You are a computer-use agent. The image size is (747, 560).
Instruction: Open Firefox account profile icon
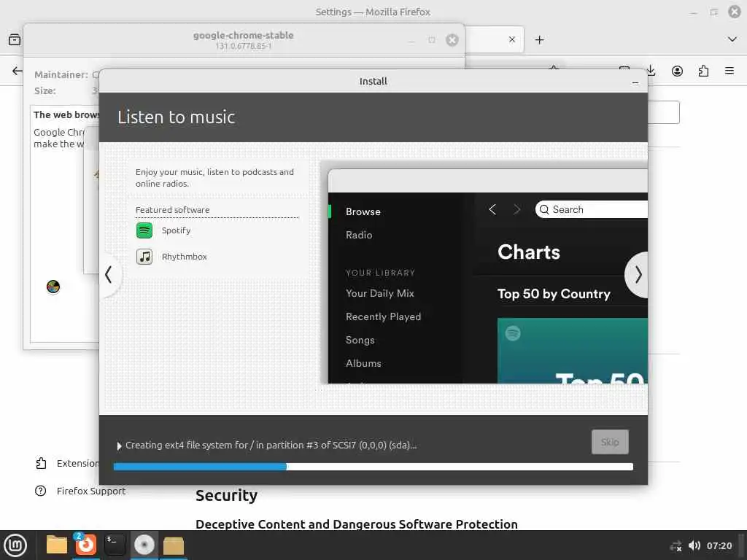677,71
